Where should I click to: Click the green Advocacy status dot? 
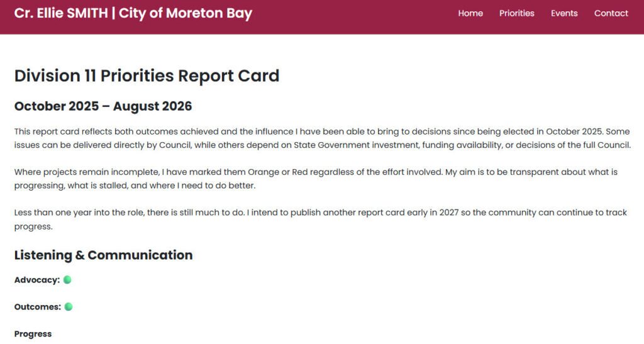pyautogui.click(x=67, y=280)
